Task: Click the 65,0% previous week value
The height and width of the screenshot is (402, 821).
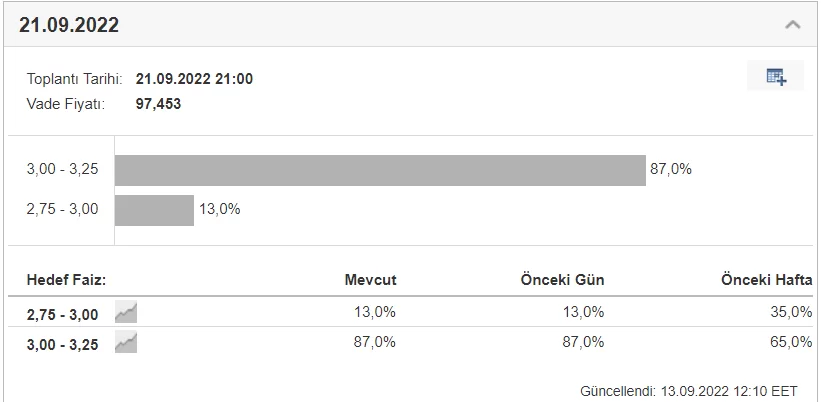Action: pos(792,342)
